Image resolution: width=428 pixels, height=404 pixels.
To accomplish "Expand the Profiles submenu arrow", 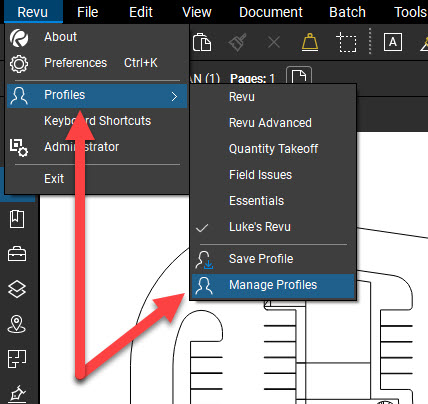I will click(174, 97).
